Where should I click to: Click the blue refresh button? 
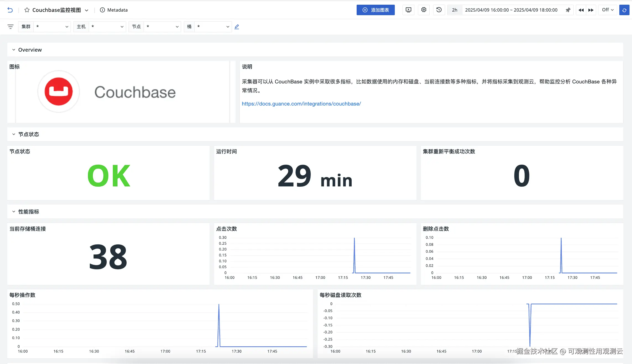(624, 10)
